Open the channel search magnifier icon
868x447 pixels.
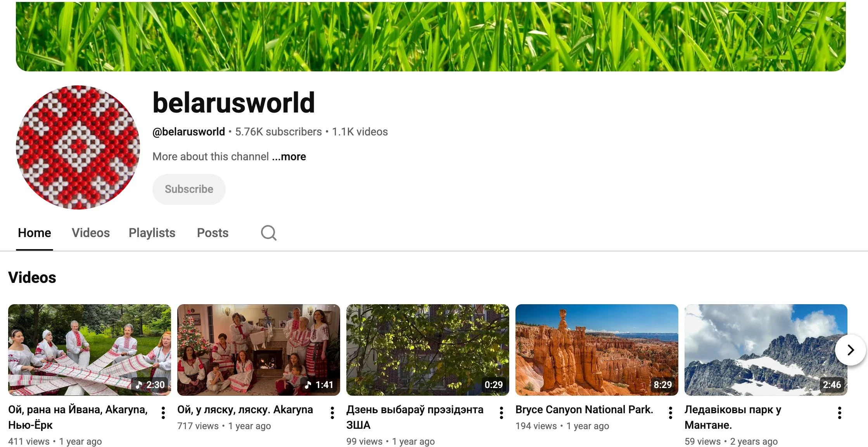[x=268, y=233]
